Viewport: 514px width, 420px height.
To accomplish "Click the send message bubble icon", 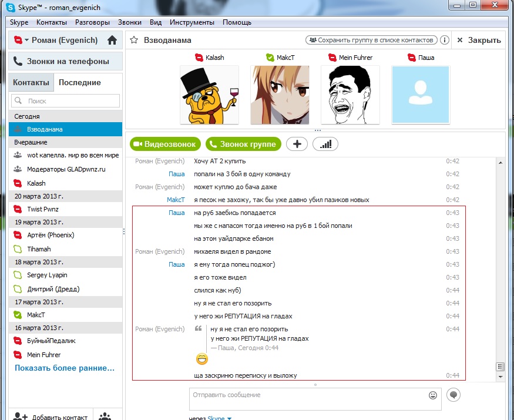I will (x=453, y=395).
